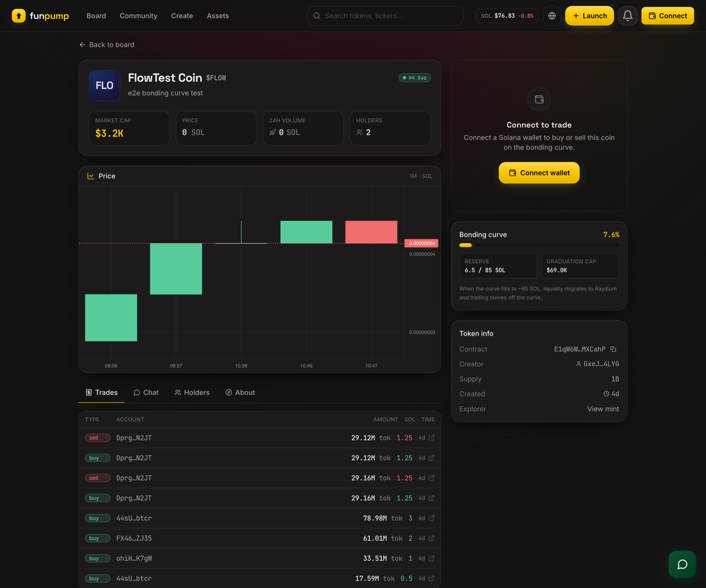The width and height of the screenshot is (706, 588).
Task: Click account ohiH...K7gW in trades
Action: [x=134, y=558]
